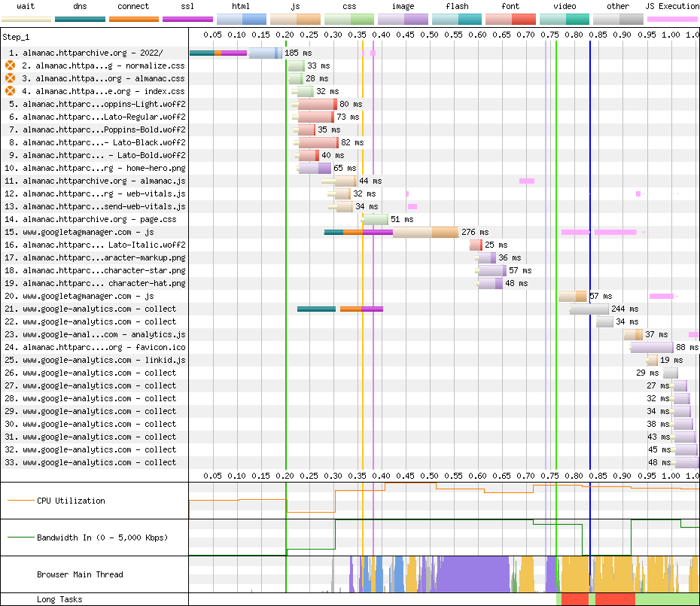Click the 276 ms bar for googletagmanager
Screen dimensions: 700x606
[x=391, y=232]
